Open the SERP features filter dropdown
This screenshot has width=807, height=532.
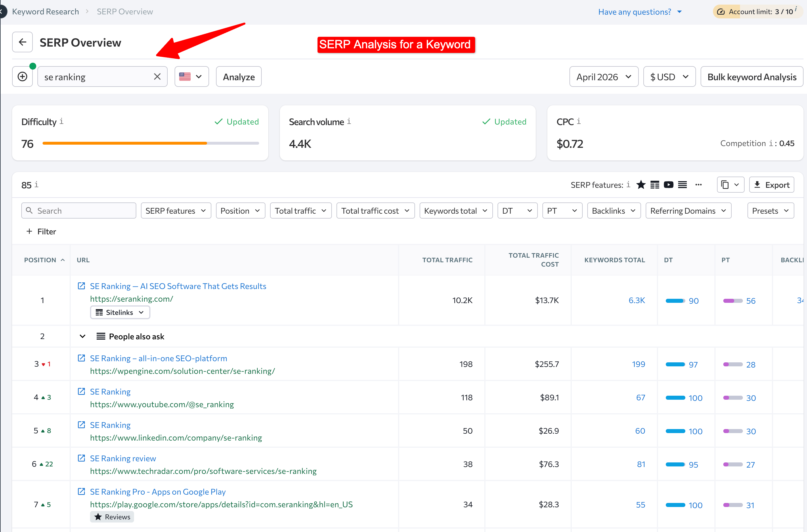click(x=176, y=211)
